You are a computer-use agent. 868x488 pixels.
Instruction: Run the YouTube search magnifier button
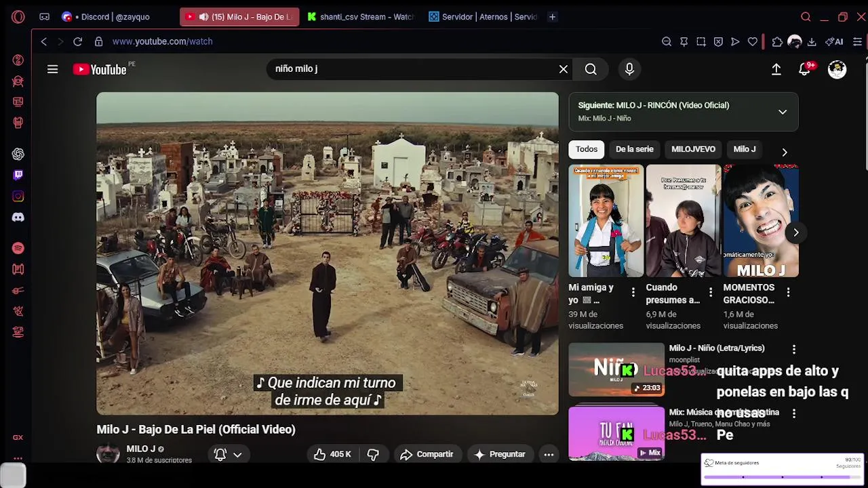click(591, 69)
